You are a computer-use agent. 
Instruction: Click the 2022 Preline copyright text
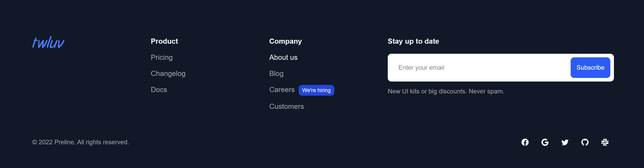click(81, 142)
